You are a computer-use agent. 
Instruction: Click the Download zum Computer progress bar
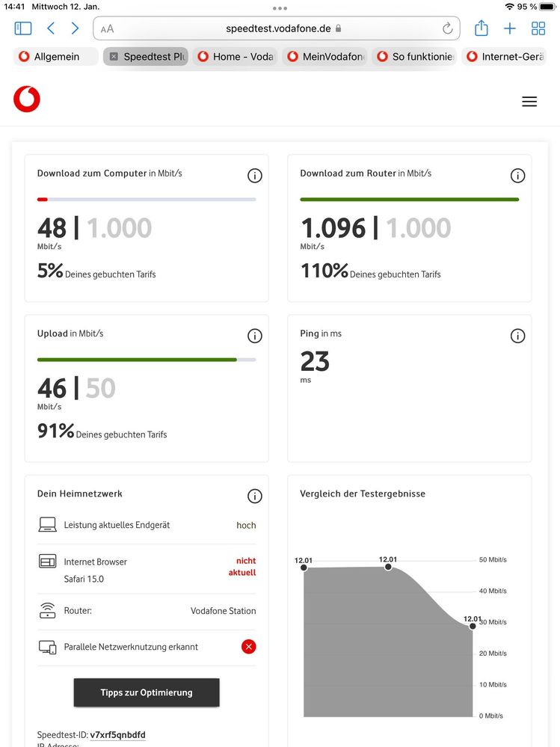[x=147, y=199]
